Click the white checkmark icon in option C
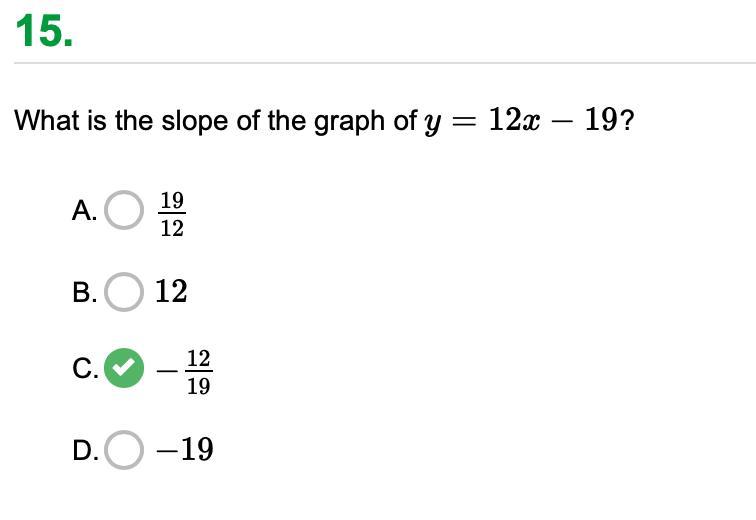This screenshot has height=520, width=756. 124,368
